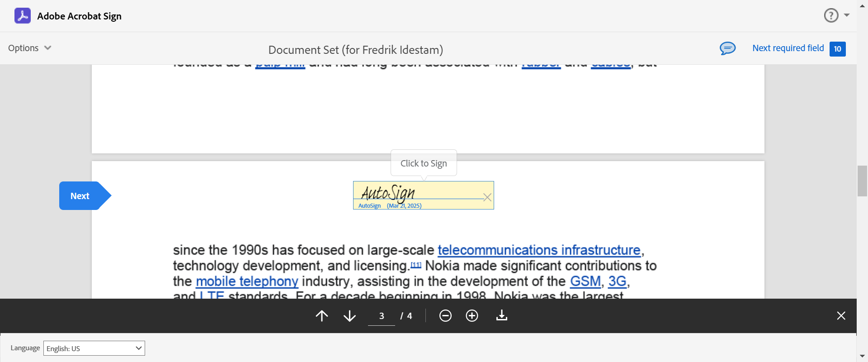
Task: Click the Adobe Acrobat Sign logo icon
Action: (x=23, y=16)
